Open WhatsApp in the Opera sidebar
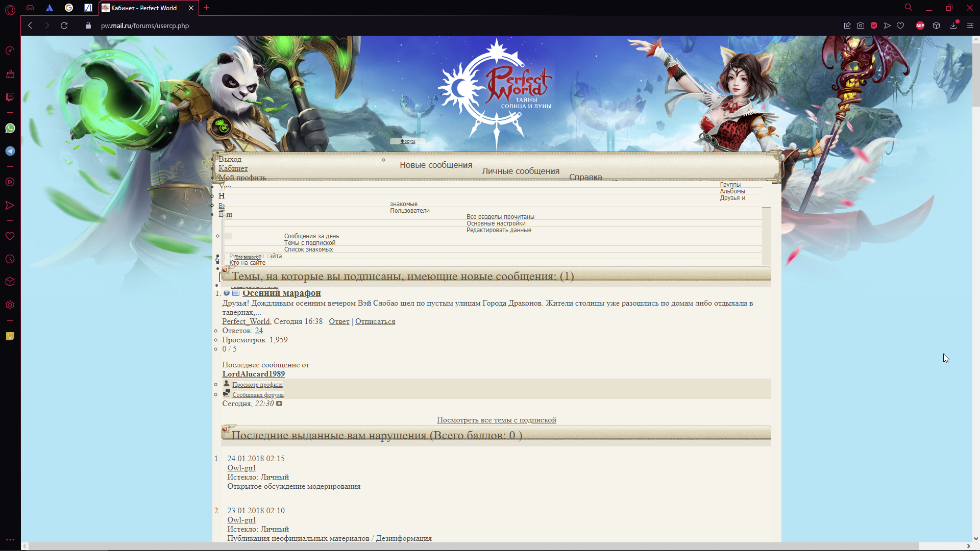 click(x=10, y=128)
